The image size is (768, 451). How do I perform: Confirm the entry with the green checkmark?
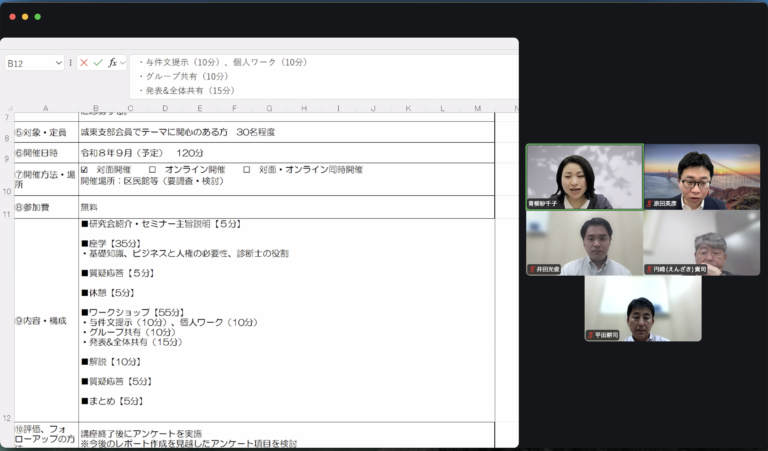98,63
